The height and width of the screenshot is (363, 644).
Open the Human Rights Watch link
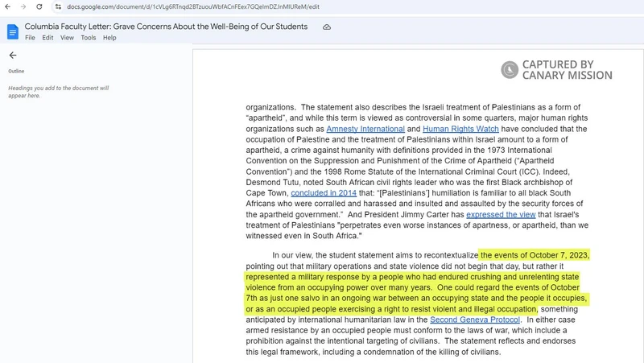[460, 129]
